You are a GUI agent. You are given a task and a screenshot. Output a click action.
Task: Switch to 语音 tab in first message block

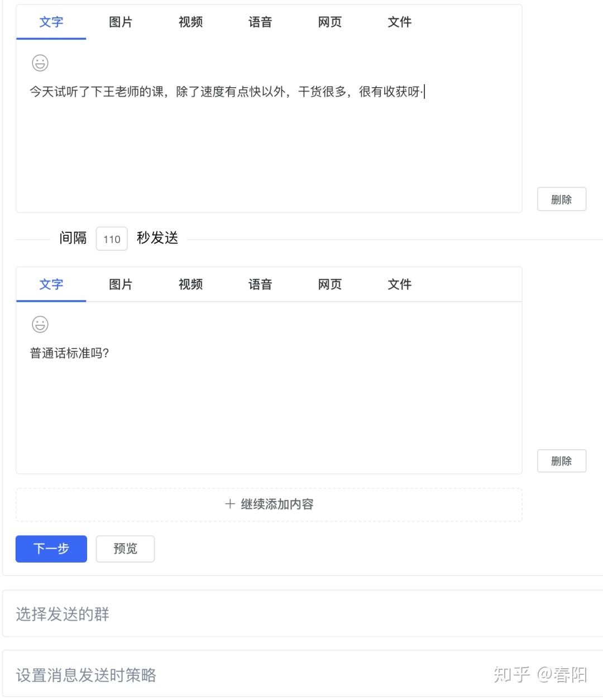pyautogui.click(x=260, y=22)
